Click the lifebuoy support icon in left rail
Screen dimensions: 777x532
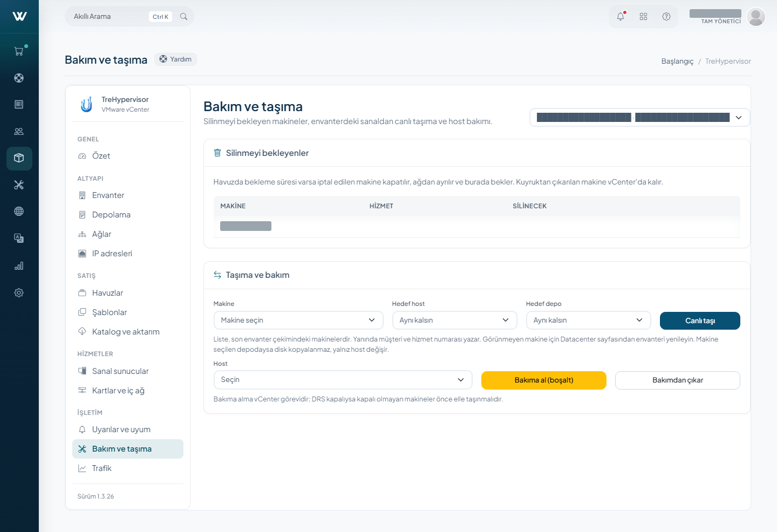click(x=19, y=78)
